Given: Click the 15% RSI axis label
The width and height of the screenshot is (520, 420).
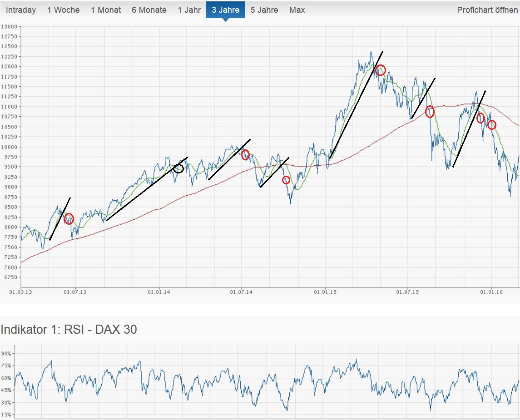Looking at the screenshot, I should coord(6,415).
